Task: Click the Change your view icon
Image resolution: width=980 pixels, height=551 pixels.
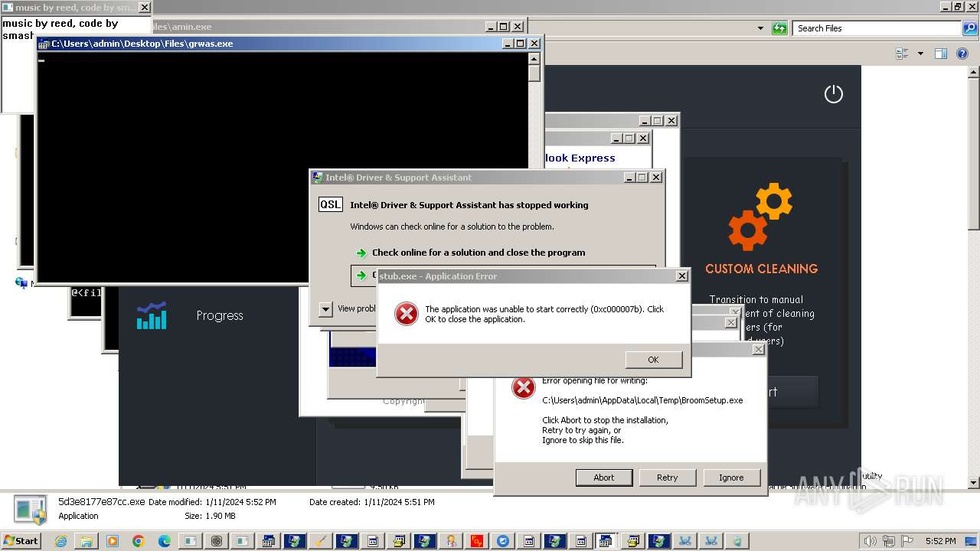Action: pos(902,54)
